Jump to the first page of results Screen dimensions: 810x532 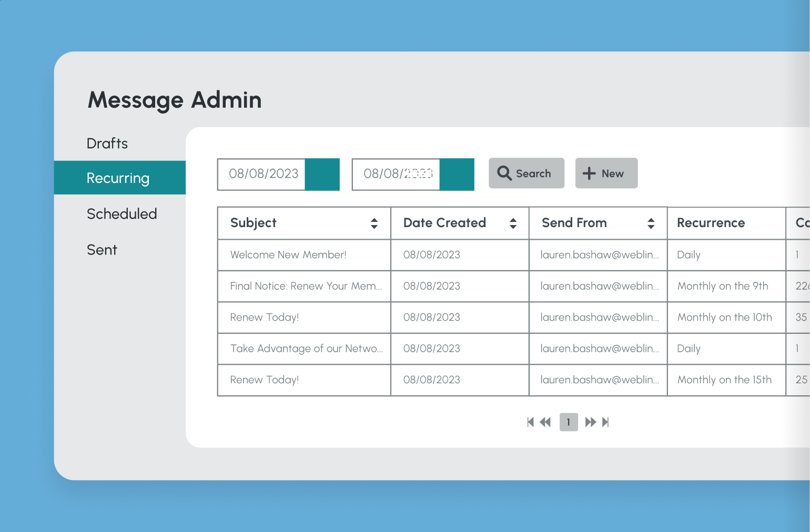pos(530,422)
